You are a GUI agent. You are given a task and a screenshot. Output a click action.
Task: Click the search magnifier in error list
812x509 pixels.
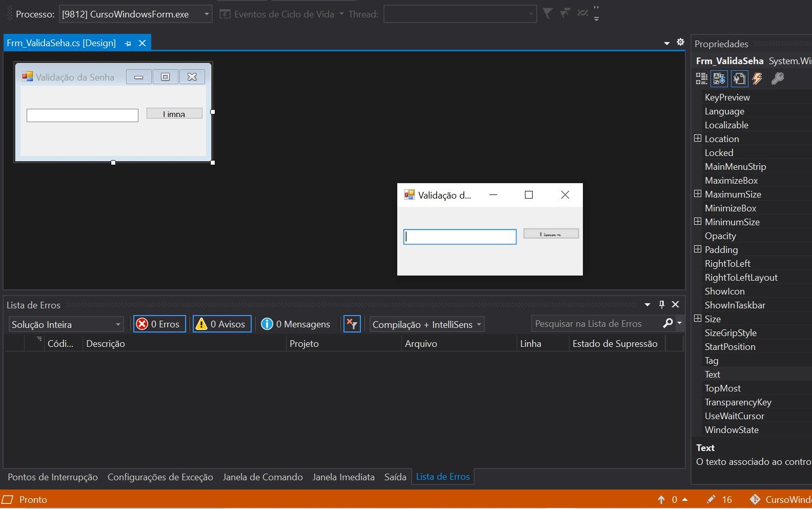668,323
